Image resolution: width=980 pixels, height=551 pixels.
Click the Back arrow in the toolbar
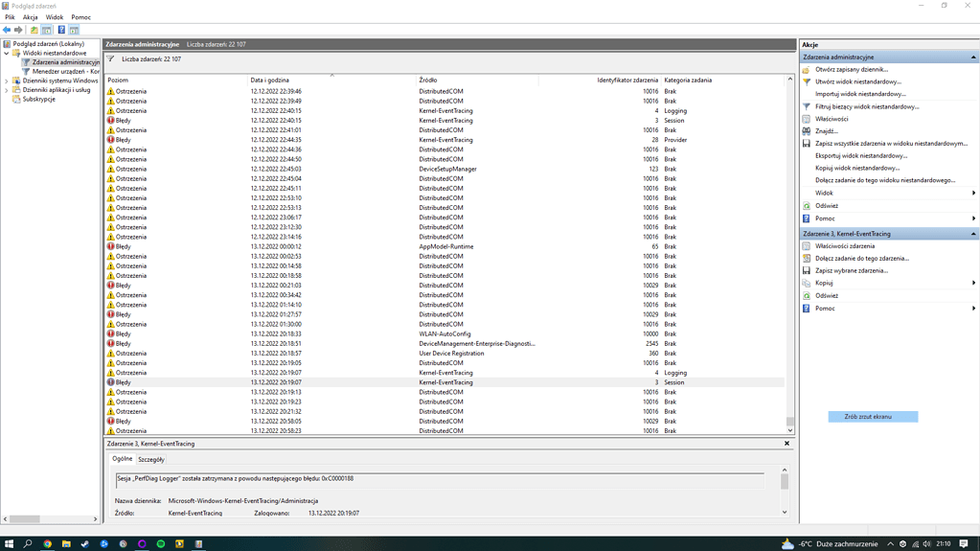[7, 30]
